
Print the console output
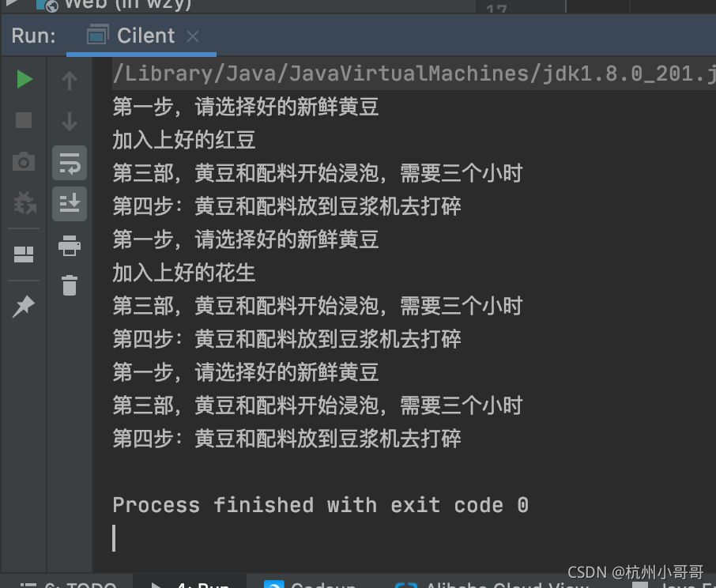pos(70,245)
